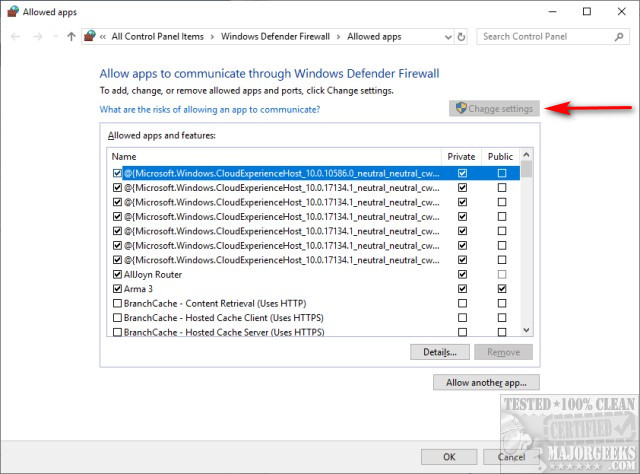Image resolution: width=640 pixels, height=474 pixels.
Task: Expand chevron after Windows Defender Firewall
Action: [x=338, y=37]
